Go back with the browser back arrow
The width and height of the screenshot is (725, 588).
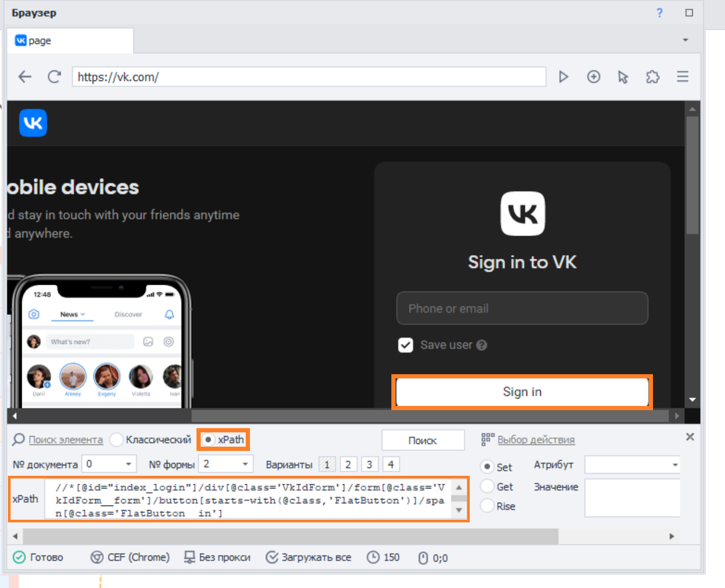click(x=25, y=77)
